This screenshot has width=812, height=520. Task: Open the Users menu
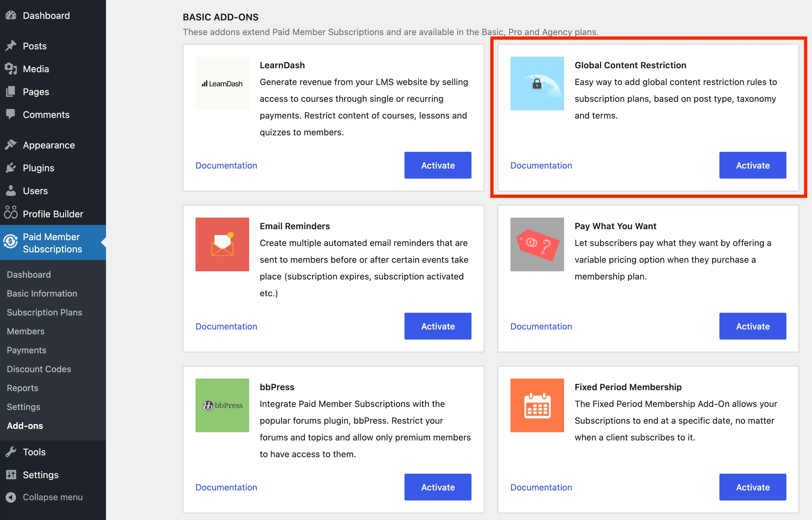click(53, 191)
